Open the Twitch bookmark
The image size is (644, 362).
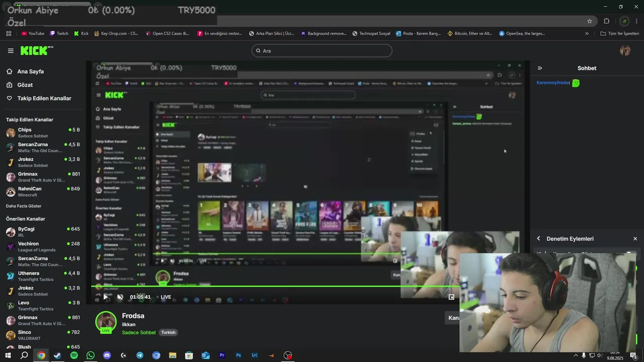[59, 34]
